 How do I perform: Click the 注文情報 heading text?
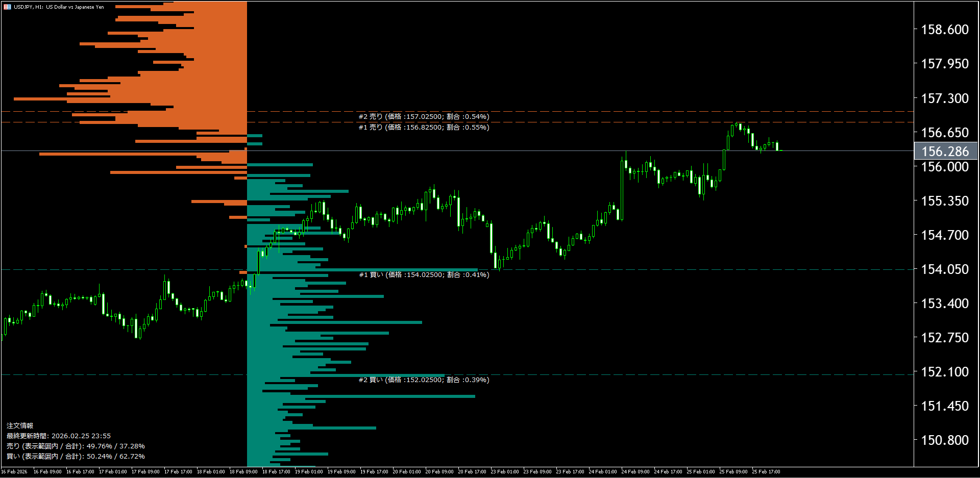pyautogui.click(x=20, y=426)
